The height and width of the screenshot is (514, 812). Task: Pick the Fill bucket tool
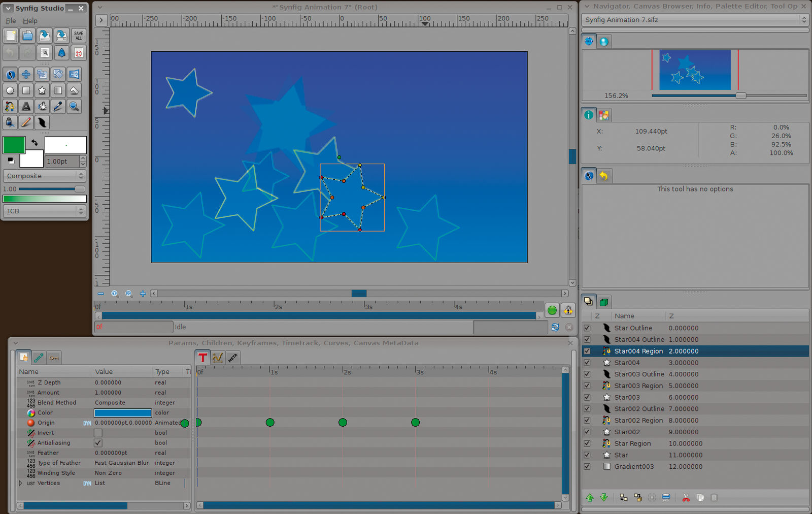[42, 107]
